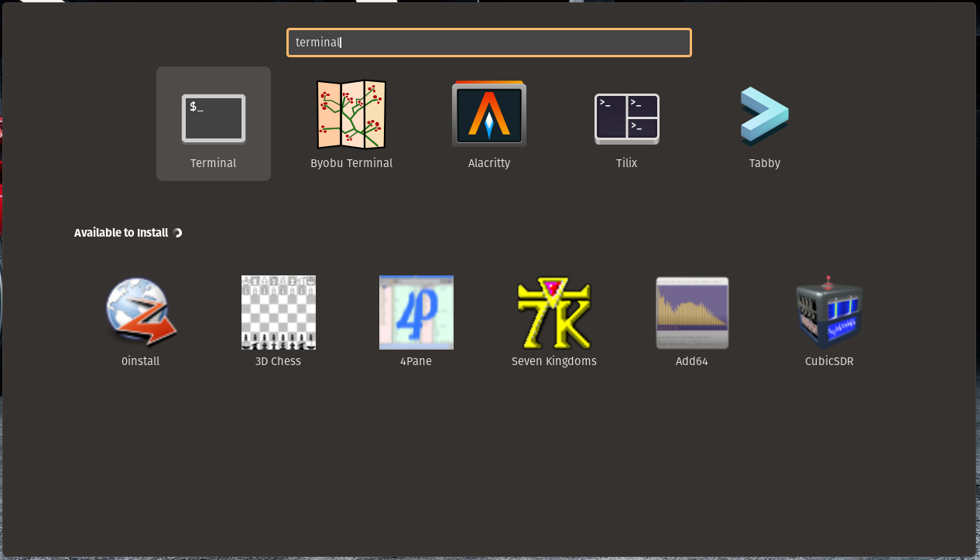Pick the Add64 application icon
The image size is (980, 560).
[691, 312]
